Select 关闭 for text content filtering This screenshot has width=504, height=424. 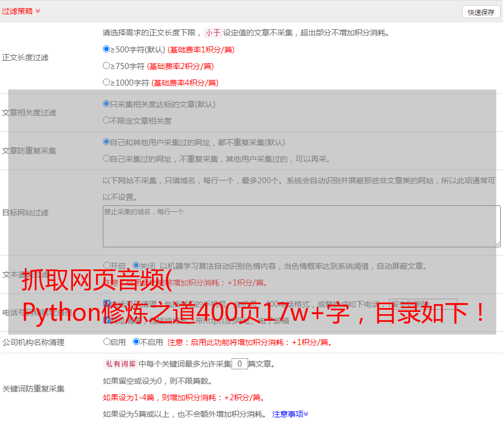pyautogui.click(x=136, y=266)
